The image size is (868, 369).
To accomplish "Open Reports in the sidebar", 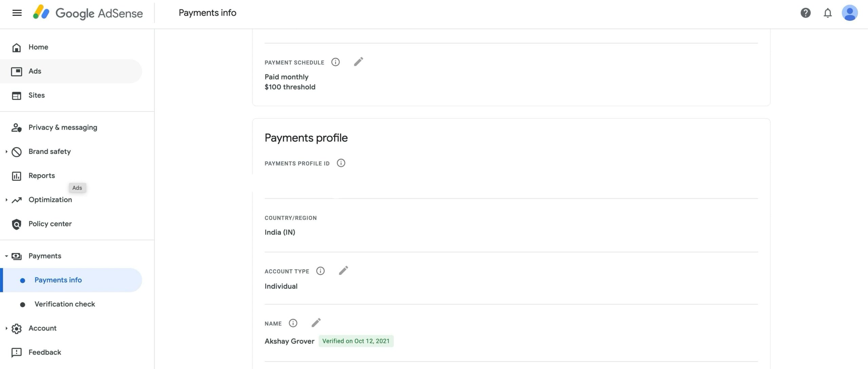I will 42,176.
